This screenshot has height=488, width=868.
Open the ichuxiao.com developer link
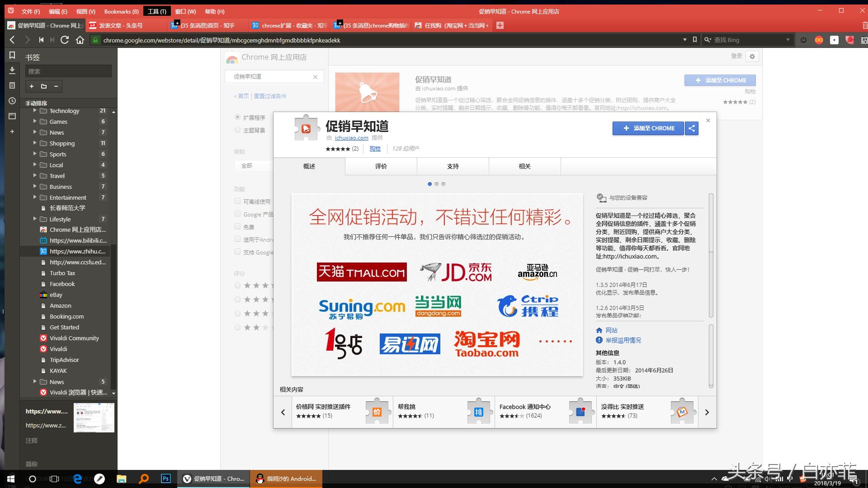[x=351, y=138]
